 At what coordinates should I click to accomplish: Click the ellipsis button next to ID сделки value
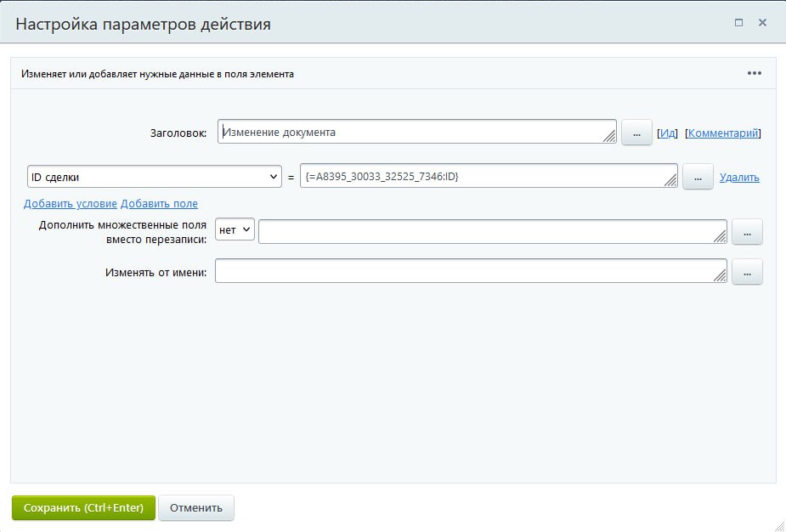point(698,177)
